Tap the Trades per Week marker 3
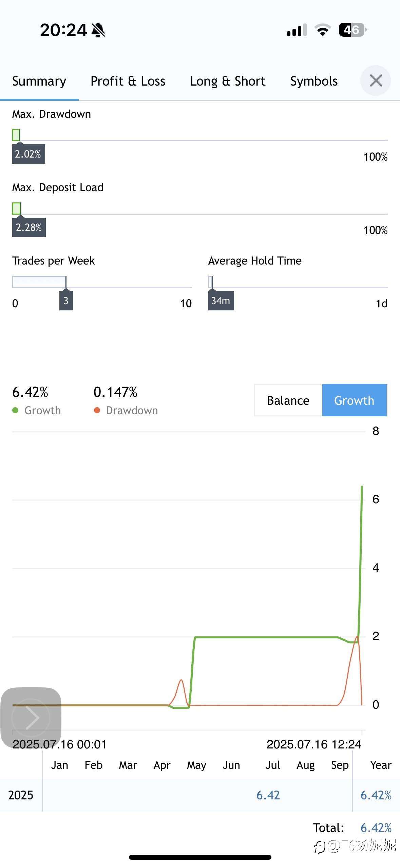400x868 pixels. pyautogui.click(x=66, y=301)
